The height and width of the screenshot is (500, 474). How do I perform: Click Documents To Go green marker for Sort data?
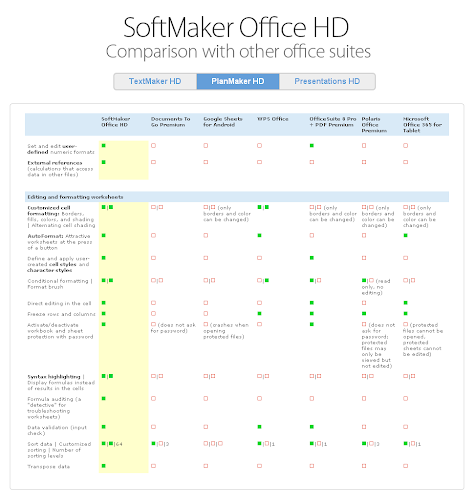pyautogui.click(x=153, y=443)
